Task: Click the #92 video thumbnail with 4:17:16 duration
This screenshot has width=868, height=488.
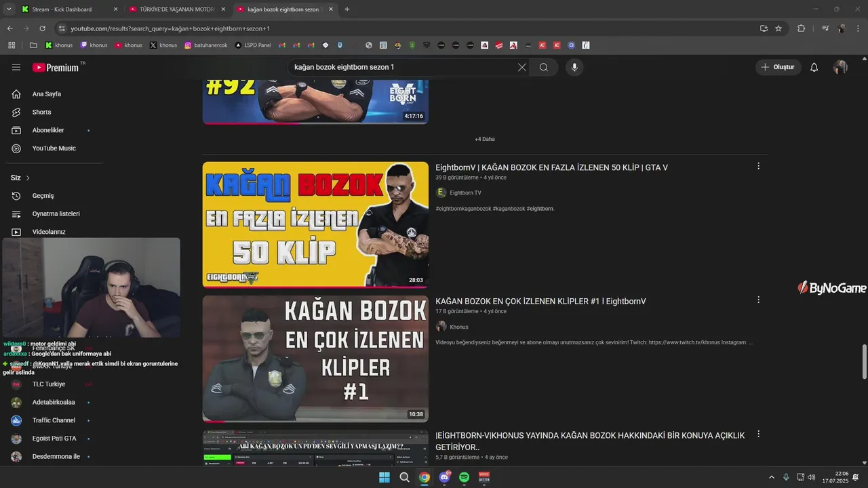Action: pyautogui.click(x=315, y=102)
